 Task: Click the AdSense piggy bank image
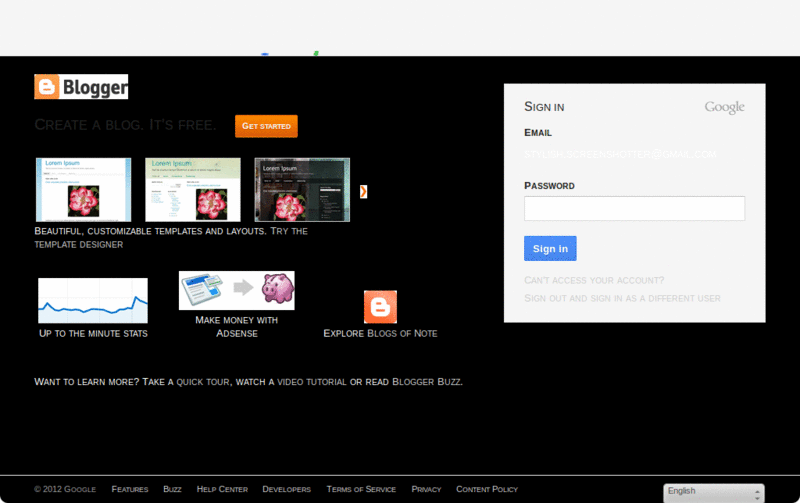click(237, 290)
